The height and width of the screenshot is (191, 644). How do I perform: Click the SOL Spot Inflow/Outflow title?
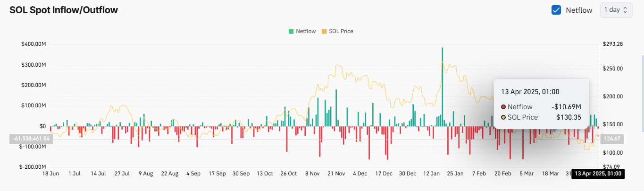point(64,10)
